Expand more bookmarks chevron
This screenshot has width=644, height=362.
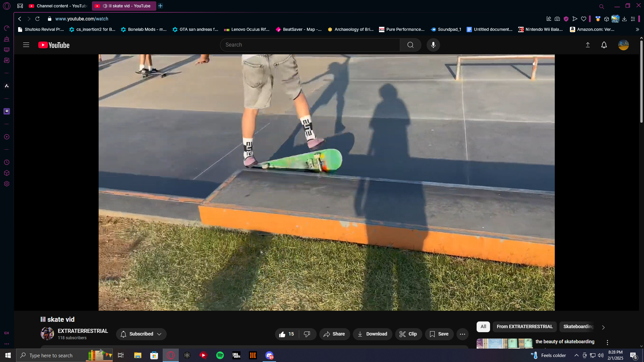point(637,29)
